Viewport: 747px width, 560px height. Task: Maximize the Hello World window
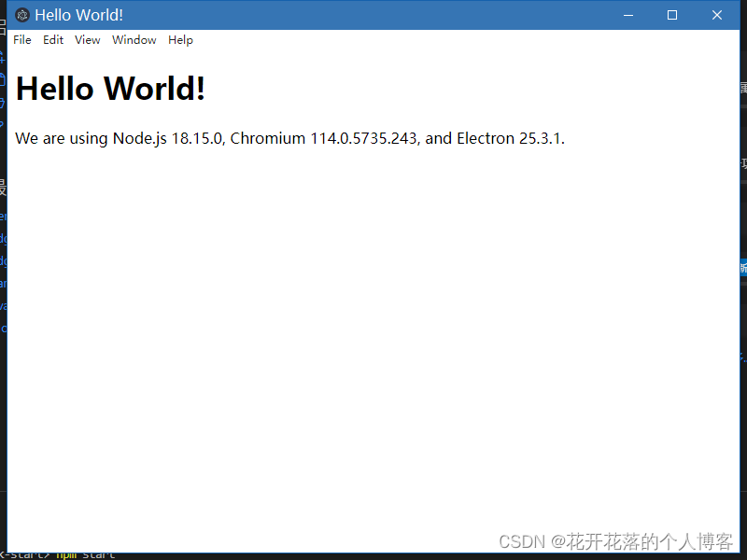672,15
